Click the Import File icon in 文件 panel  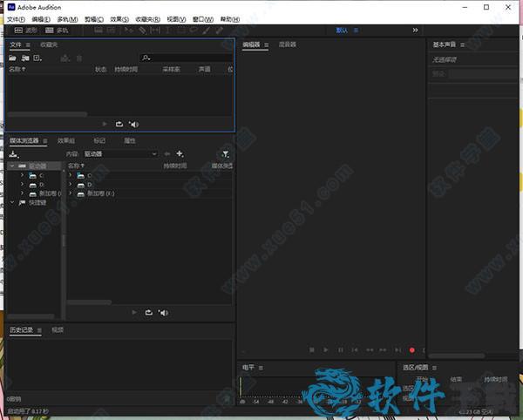tap(25, 58)
